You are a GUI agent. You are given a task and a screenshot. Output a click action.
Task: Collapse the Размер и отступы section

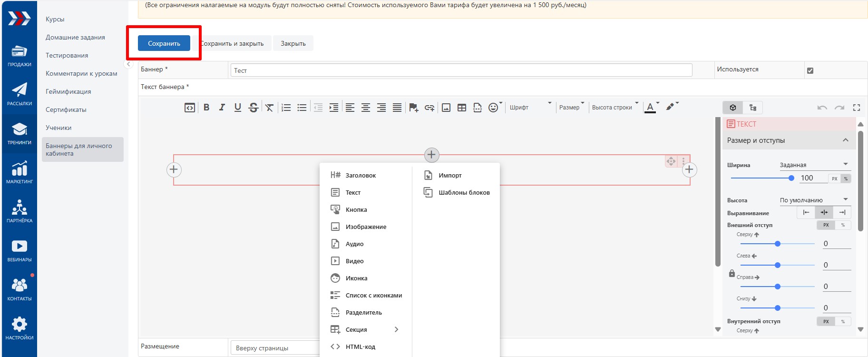pyautogui.click(x=845, y=140)
